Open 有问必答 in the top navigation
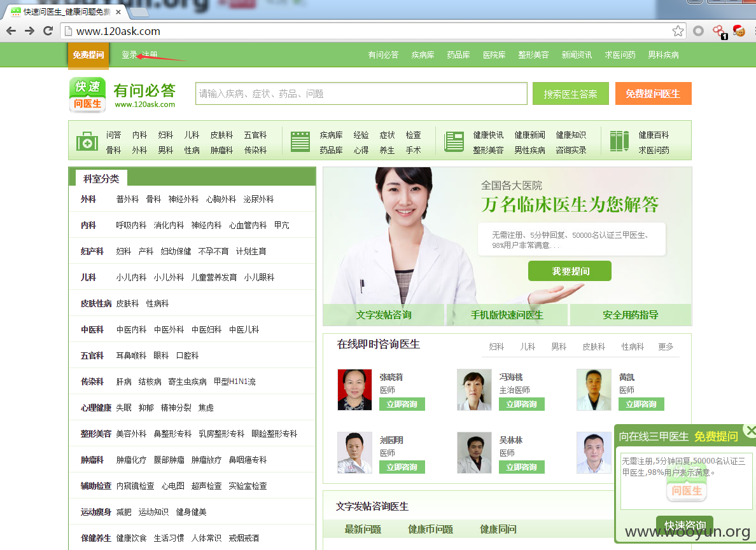 click(x=383, y=55)
